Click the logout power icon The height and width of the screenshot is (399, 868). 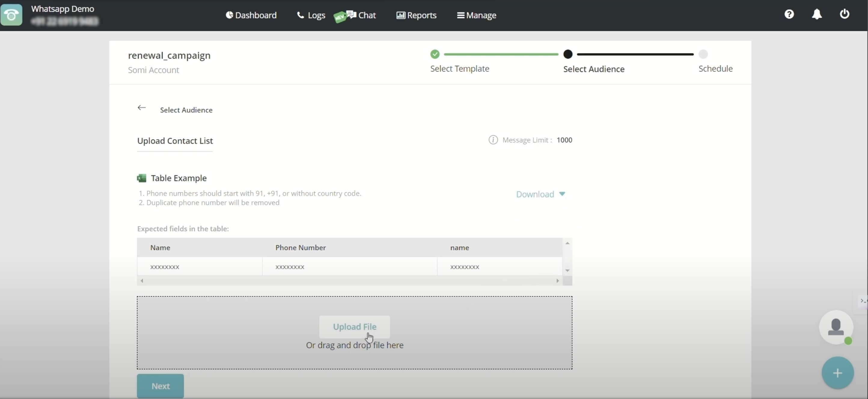(x=845, y=14)
